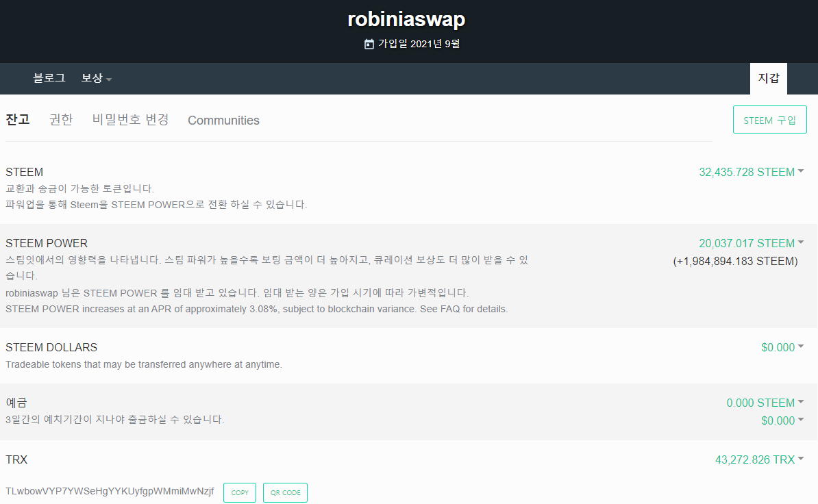The height and width of the screenshot is (504, 818).
Task: Switch to the 잔고 tab
Action: 18,119
